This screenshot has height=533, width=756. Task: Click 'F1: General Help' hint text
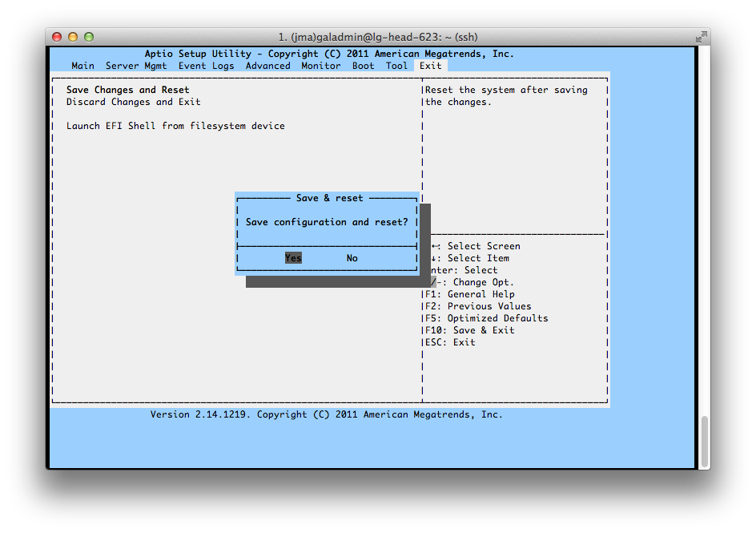click(470, 294)
